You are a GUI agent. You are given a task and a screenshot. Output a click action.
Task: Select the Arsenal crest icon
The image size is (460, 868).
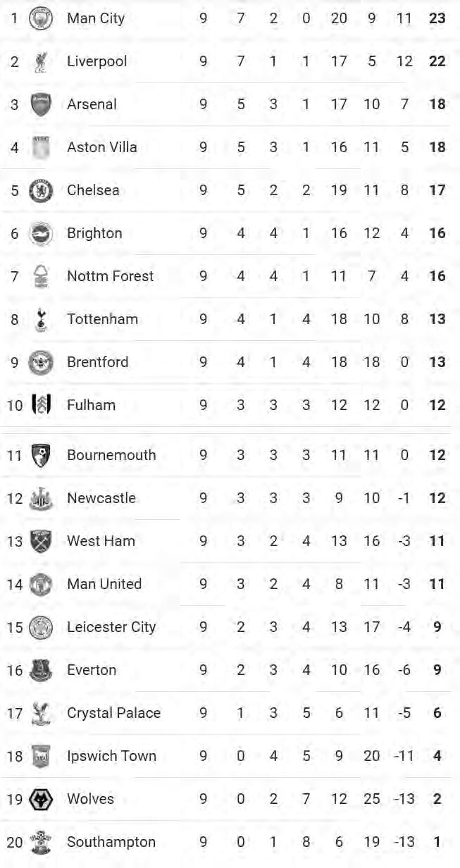point(41,105)
